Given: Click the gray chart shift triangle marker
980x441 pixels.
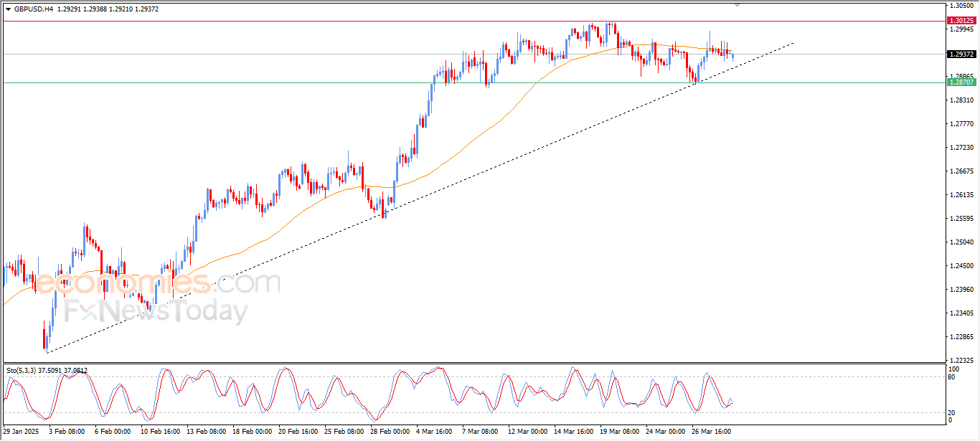Looking at the screenshot, I should click(x=738, y=5).
